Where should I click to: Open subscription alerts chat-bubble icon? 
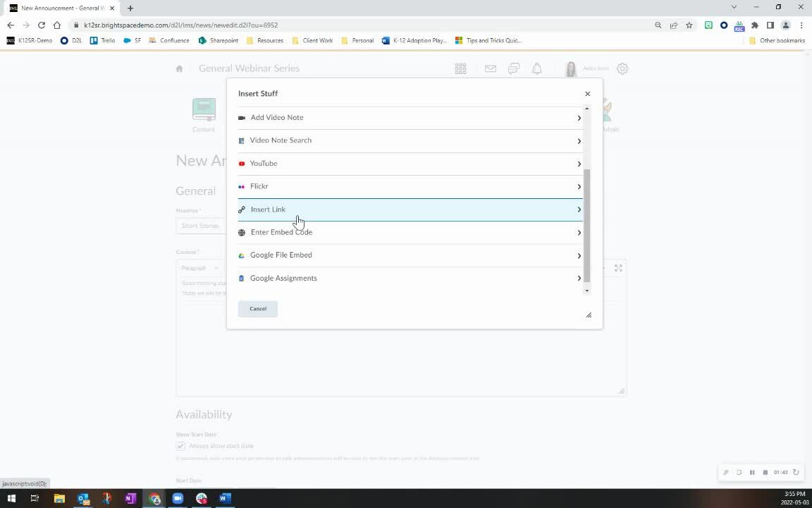tap(513, 68)
